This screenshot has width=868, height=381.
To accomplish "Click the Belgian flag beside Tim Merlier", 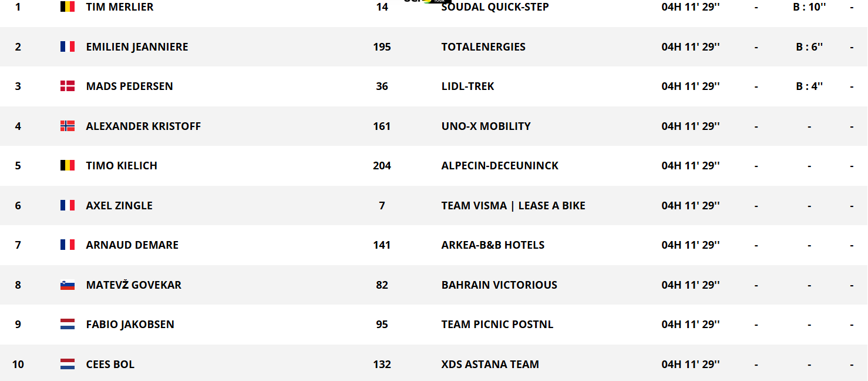I will click(x=68, y=7).
